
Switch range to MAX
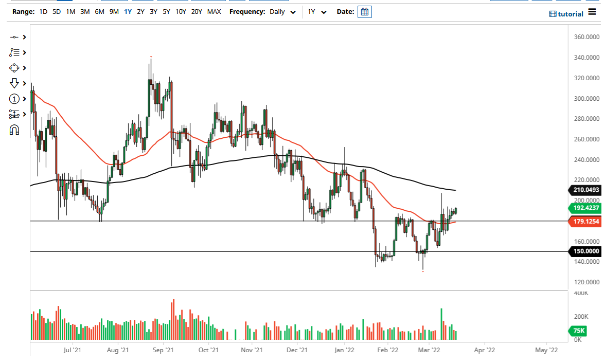214,11
